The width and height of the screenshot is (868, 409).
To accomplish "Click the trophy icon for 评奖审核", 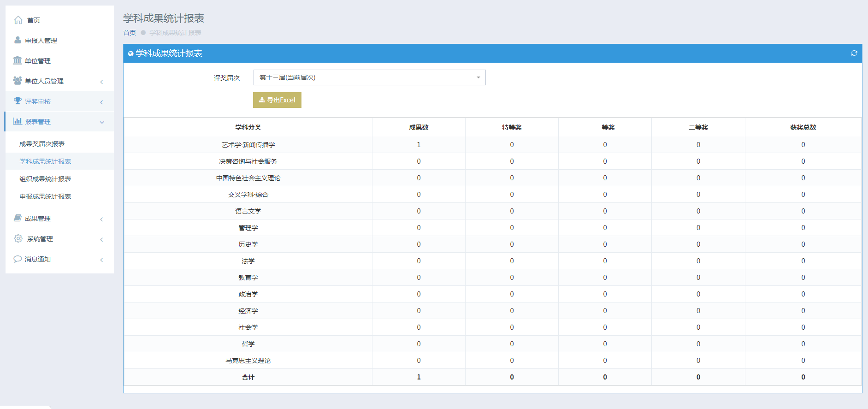I will click(x=18, y=101).
